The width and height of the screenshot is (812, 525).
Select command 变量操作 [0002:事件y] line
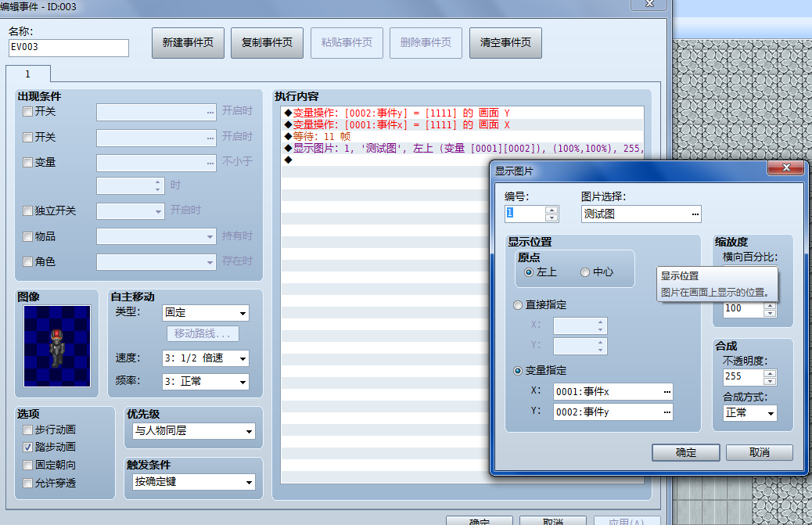(462, 113)
